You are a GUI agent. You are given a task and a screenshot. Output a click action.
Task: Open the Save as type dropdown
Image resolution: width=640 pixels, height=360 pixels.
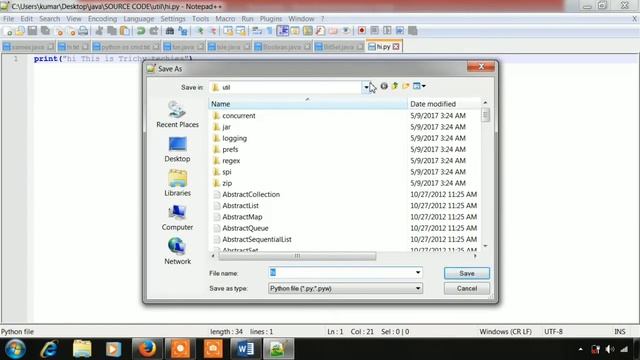point(345,289)
